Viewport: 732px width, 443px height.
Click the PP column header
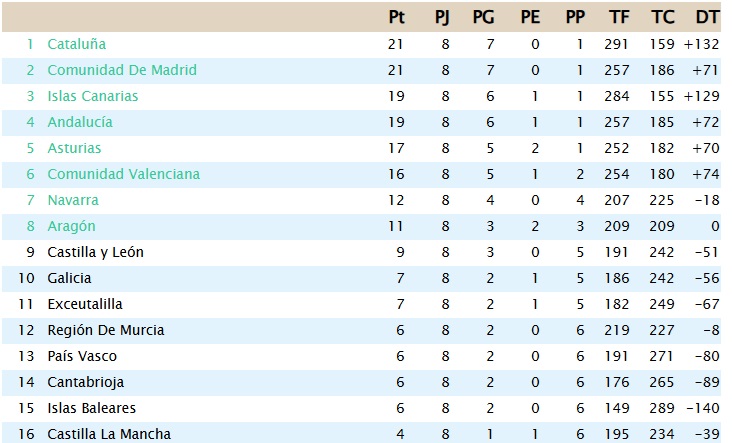(575, 17)
